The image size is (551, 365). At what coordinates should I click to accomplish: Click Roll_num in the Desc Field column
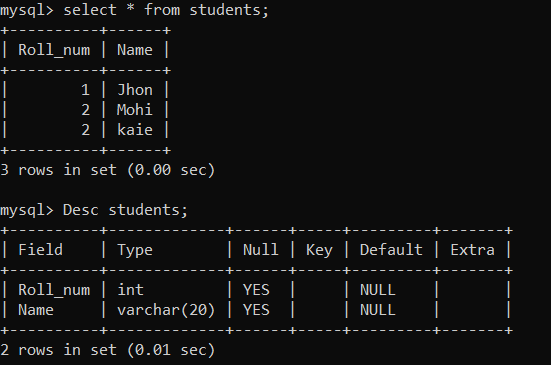pos(54,290)
